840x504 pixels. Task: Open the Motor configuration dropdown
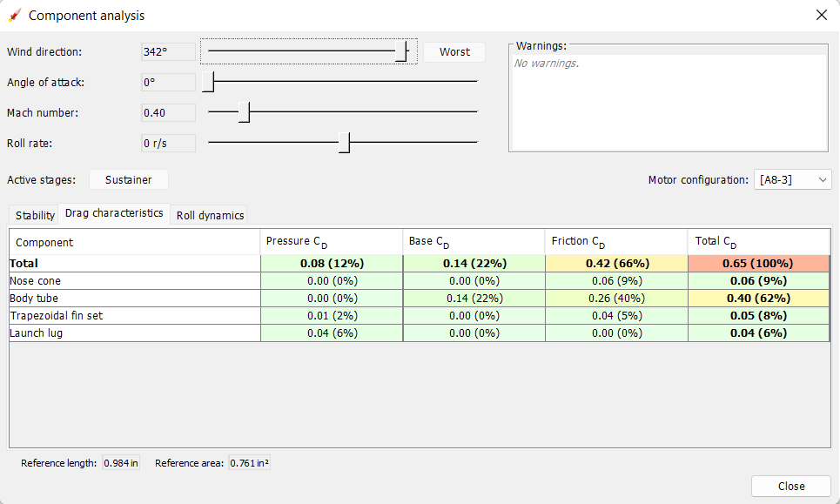coord(792,179)
